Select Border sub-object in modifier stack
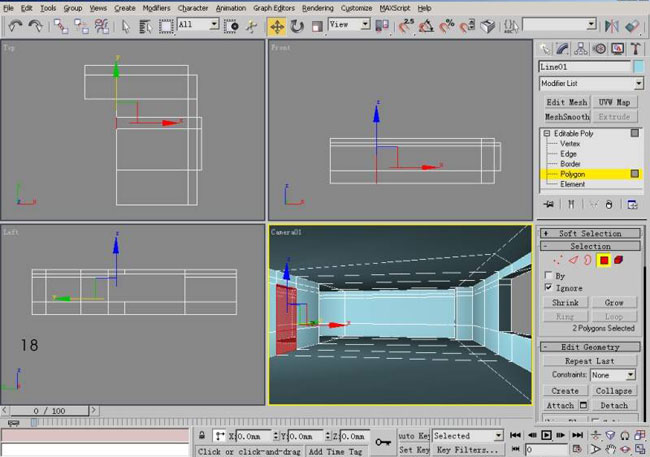The image size is (650, 457). [570, 164]
